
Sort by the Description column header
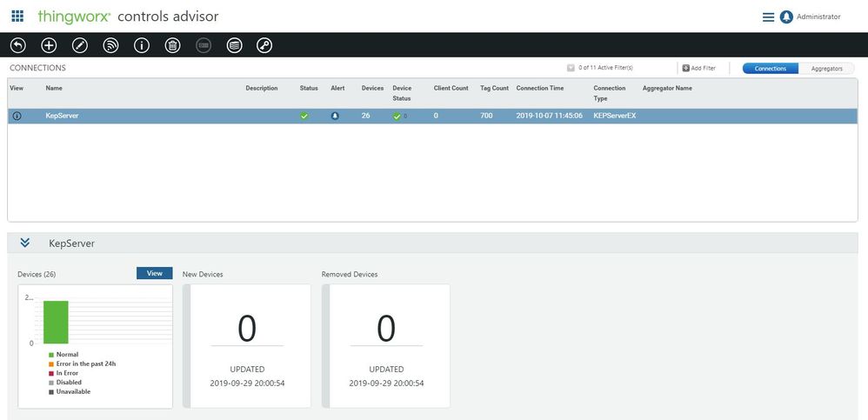tap(262, 88)
